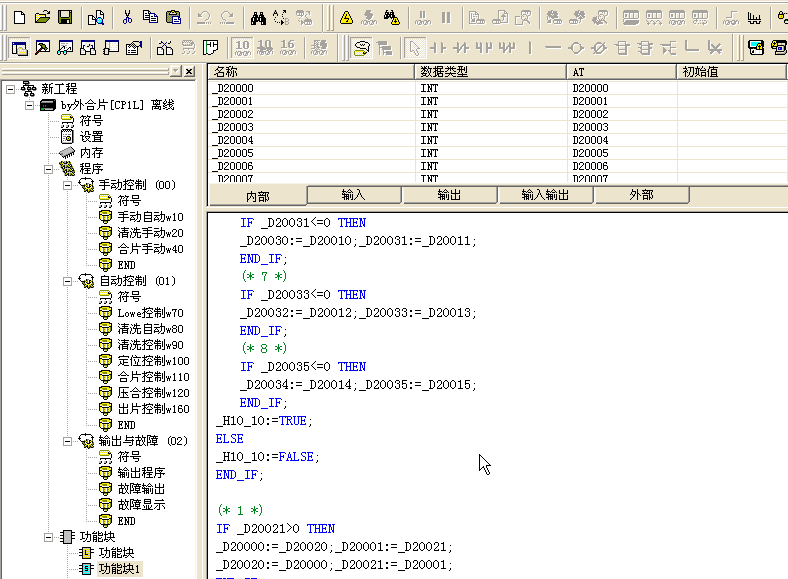Click binoculars with warning triangle icon
This screenshot has width=788, height=579.
coord(391,19)
